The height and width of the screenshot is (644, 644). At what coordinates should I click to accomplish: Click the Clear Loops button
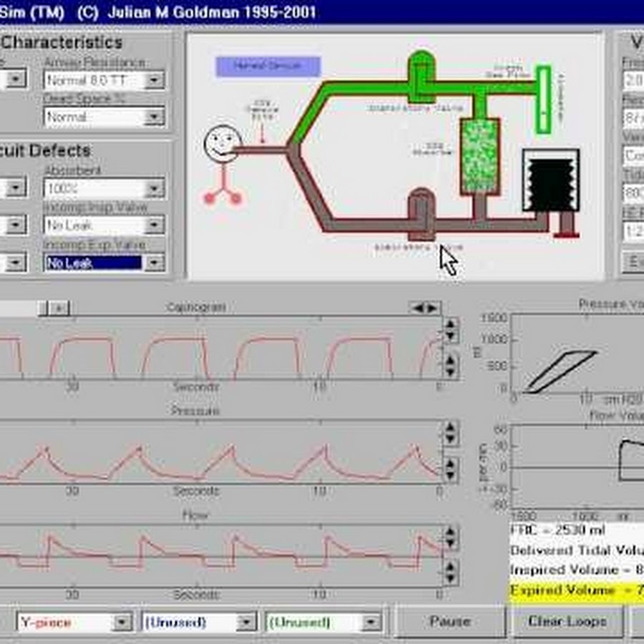tap(566, 621)
